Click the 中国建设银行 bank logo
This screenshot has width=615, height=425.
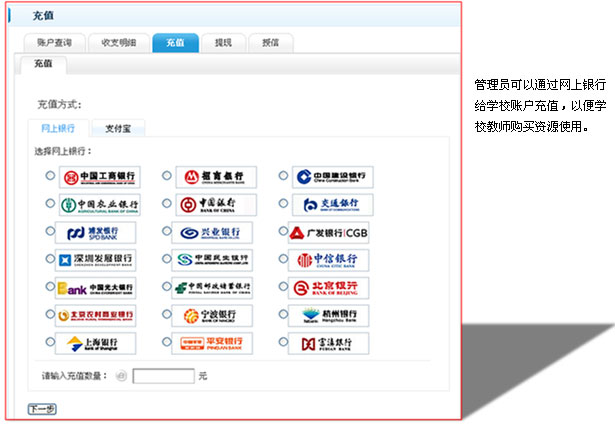click(333, 177)
